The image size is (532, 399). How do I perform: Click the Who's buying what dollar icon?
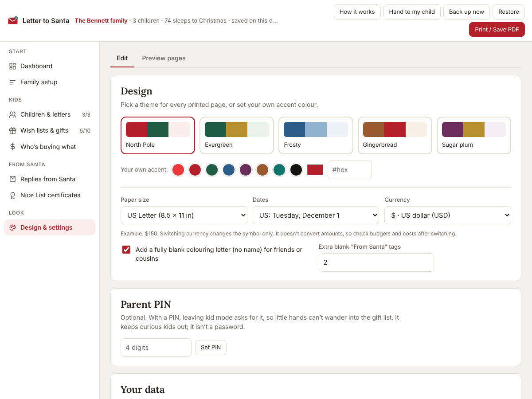[12, 147]
